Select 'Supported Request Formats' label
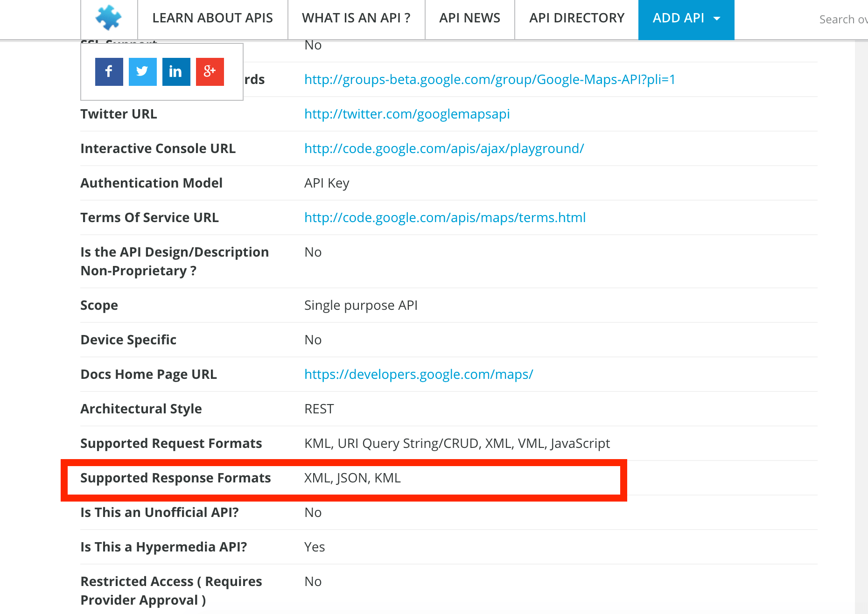Viewport: 868px width, 614px height. click(x=171, y=443)
